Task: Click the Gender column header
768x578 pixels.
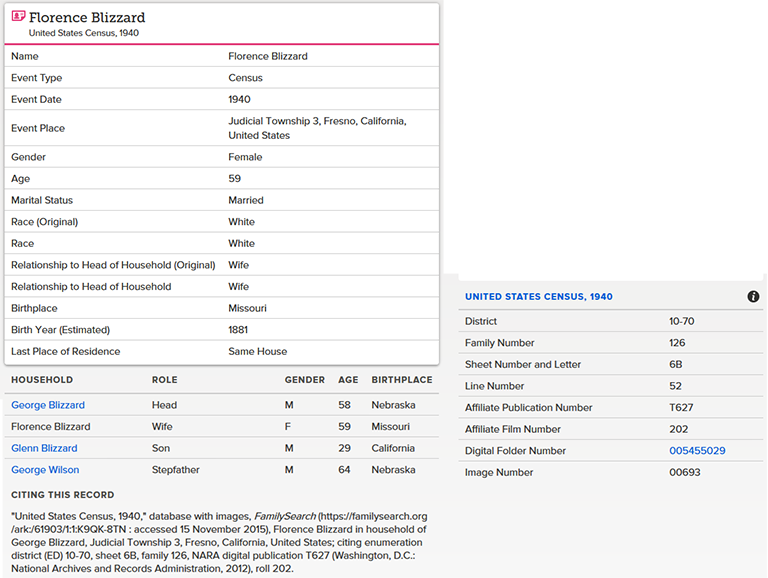Action: click(x=305, y=380)
